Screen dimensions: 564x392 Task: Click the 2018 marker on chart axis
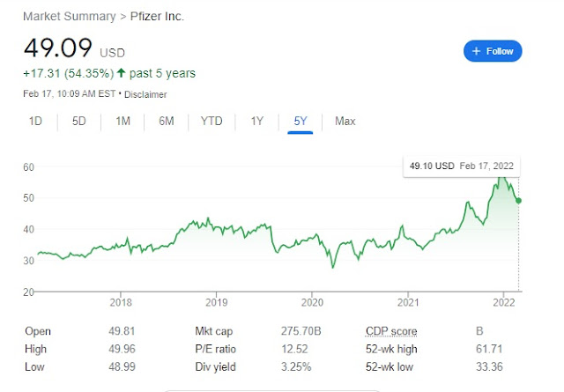tap(121, 302)
